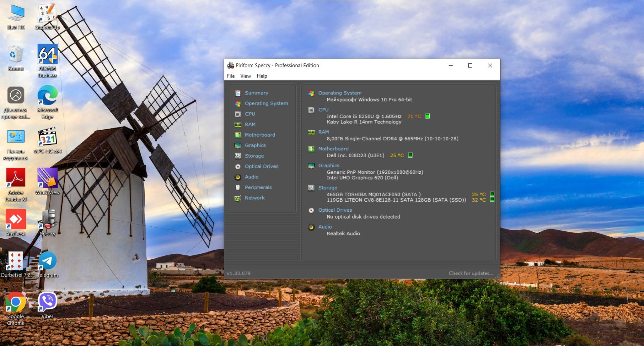The height and width of the screenshot is (346, 644).
Task: Click the Optical Drives heading link in summary
Action: pos(335,210)
